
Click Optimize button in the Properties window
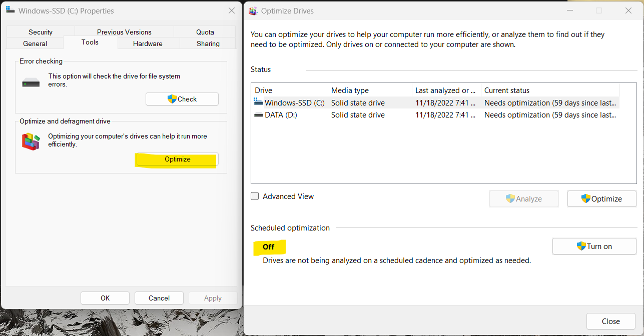[178, 159]
